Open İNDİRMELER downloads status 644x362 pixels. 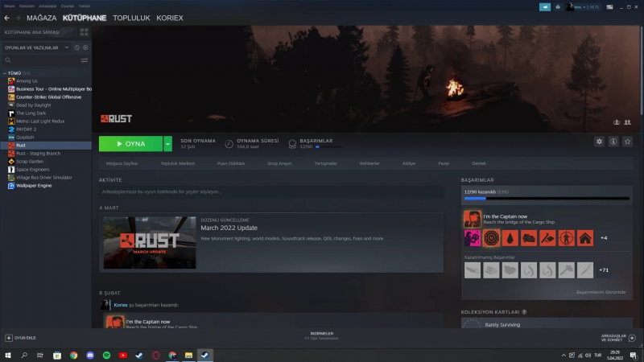(321, 335)
